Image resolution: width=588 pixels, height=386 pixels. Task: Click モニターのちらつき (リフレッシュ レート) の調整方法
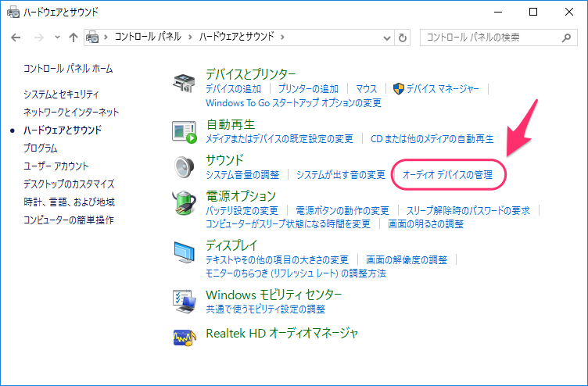point(296,273)
